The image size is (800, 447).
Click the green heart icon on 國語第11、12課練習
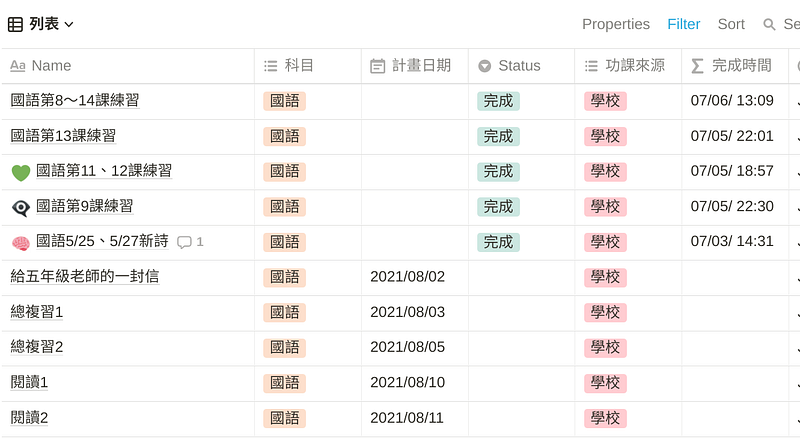pyautogui.click(x=21, y=172)
